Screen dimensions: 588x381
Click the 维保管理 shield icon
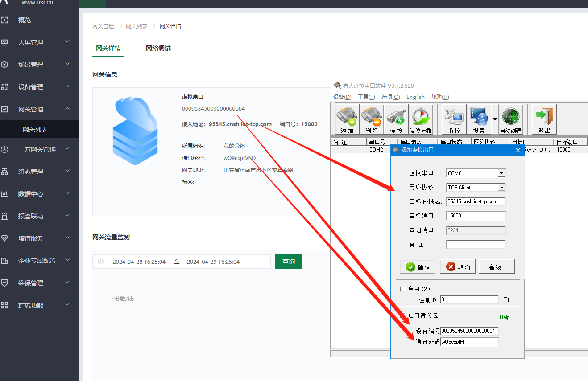(4, 283)
